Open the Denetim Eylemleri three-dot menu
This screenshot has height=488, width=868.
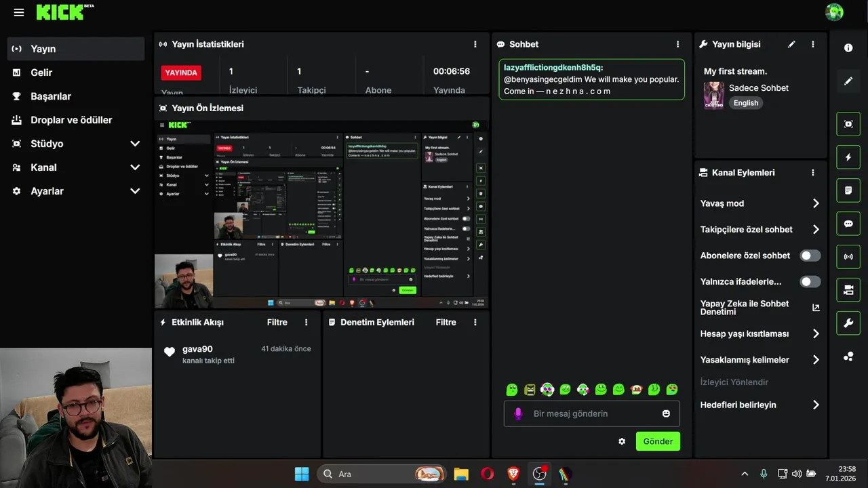475,323
